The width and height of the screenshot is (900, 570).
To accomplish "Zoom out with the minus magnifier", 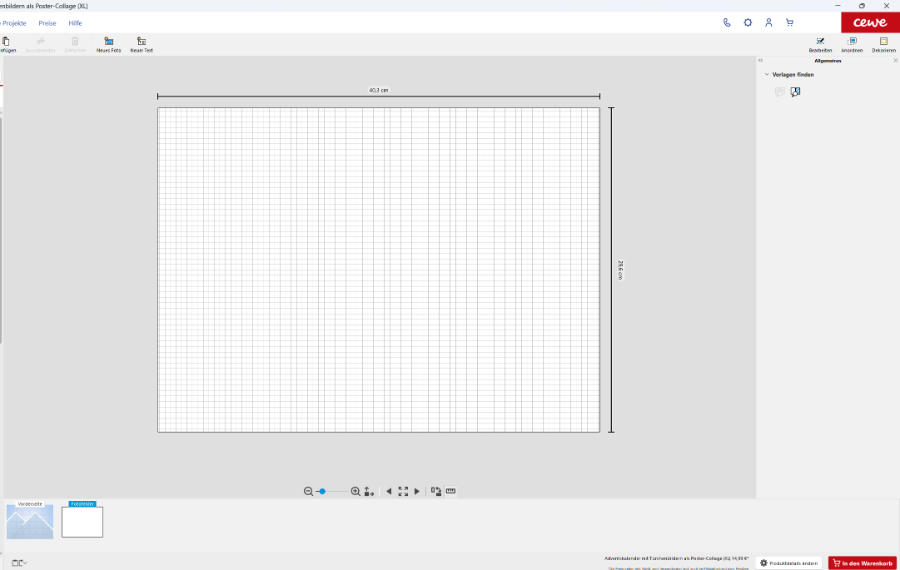I will click(x=308, y=491).
